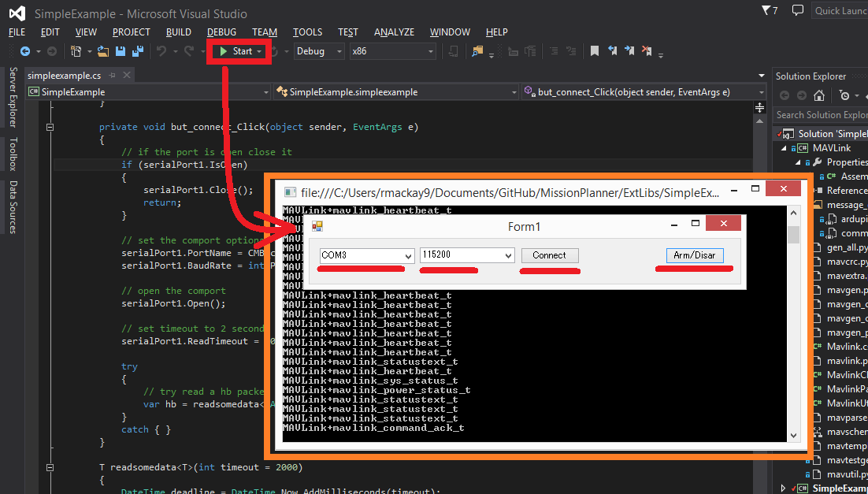Click the Solution Explorer Home icon
Viewport: 868px width, 494px height.
tap(819, 95)
